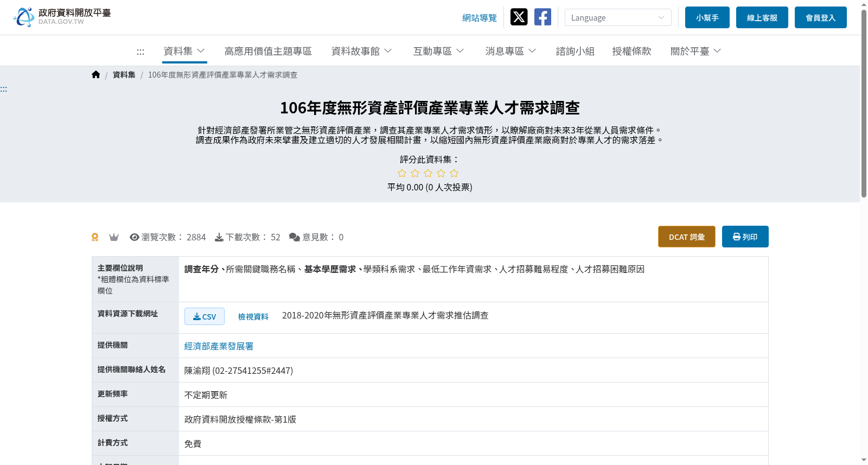Click the 小幫手 button
This screenshot has height=465, width=868.
pos(707,17)
